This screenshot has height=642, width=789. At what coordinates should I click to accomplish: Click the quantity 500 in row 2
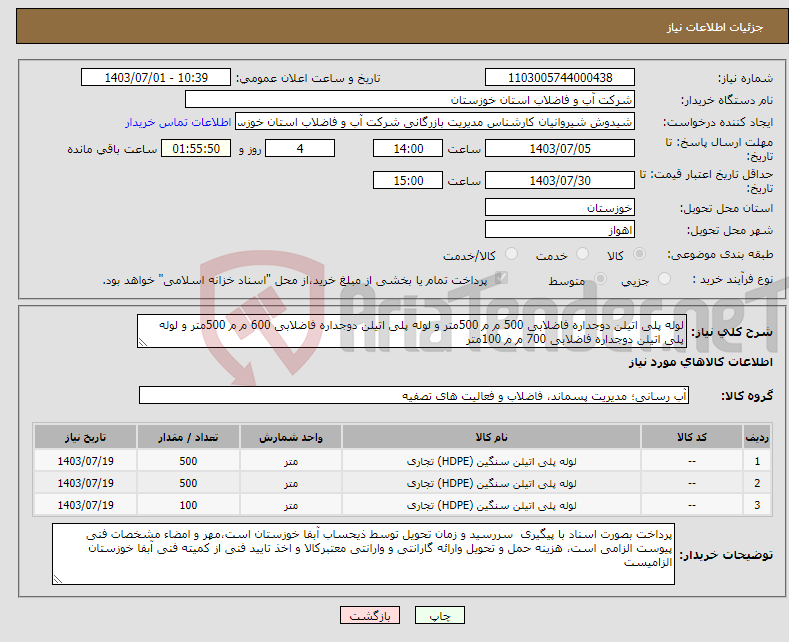click(188, 483)
